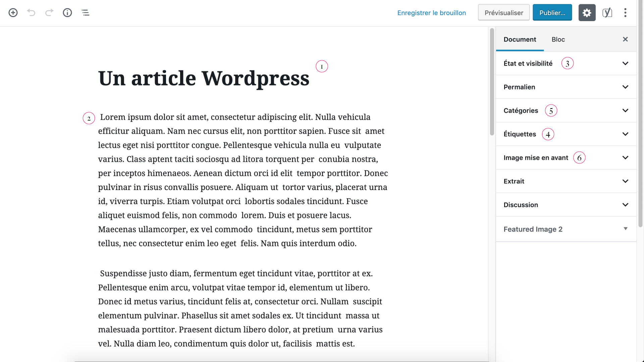Click the redo arrow icon
The width and height of the screenshot is (644, 362).
click(49, 13)
